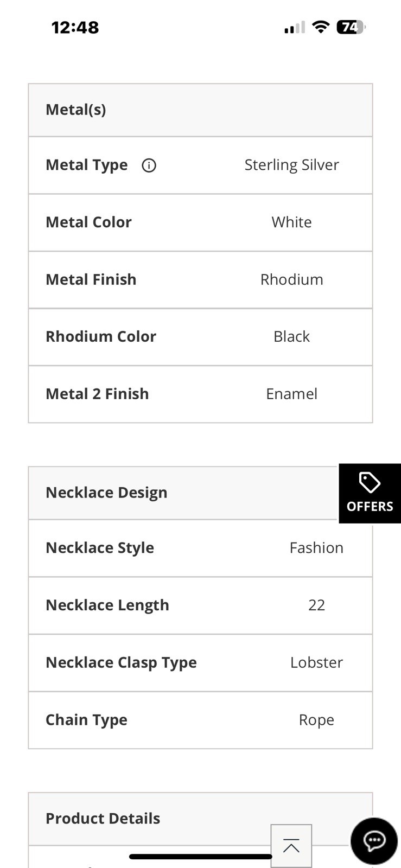
Task: Tap the Metal Type info icon
Action: pos(149,165)
